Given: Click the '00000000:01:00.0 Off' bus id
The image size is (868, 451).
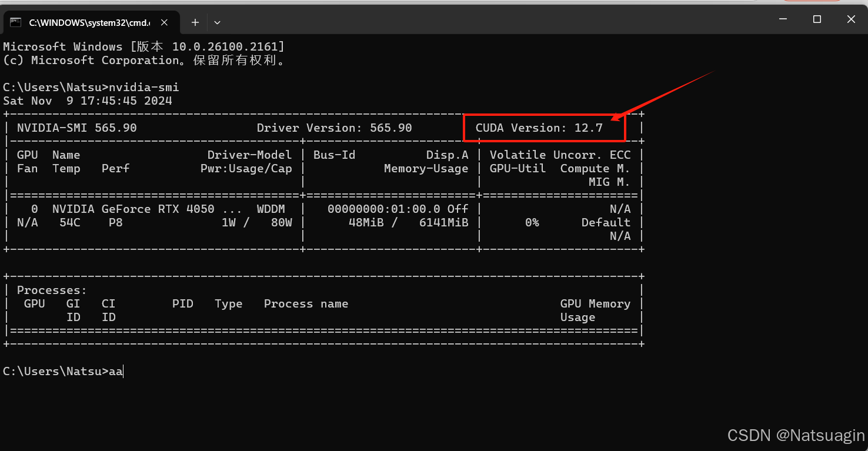Looking at the screenshot, I should pyautogui.click(x=398, y=209).
